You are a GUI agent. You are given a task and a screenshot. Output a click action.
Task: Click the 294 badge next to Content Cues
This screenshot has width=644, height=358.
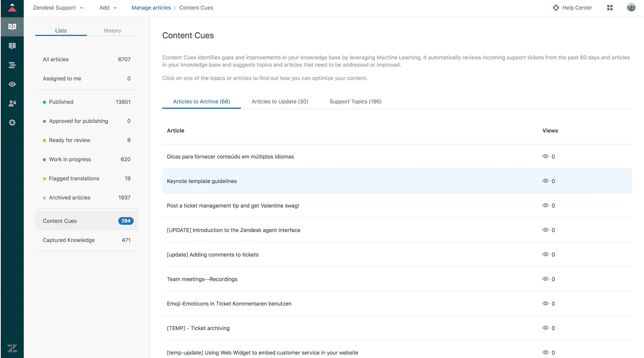[126, 221]
